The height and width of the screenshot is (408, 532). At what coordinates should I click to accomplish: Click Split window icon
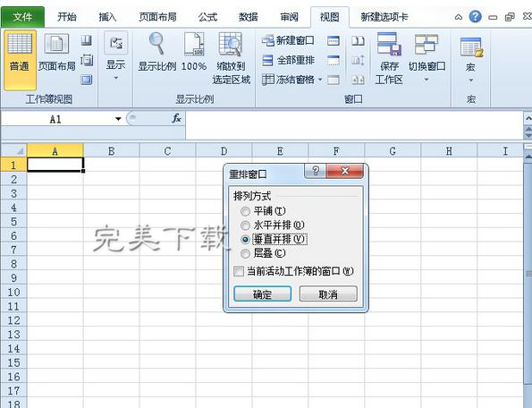[334, 41]
